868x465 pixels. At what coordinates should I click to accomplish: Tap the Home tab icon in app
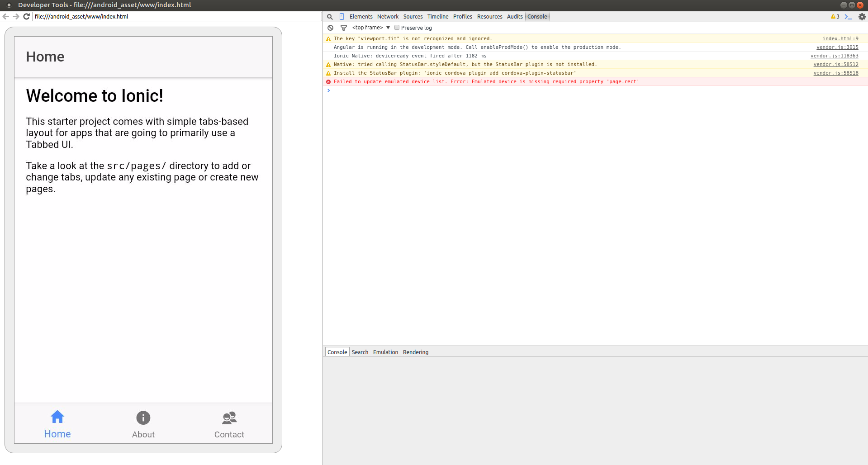coord(57,417)
